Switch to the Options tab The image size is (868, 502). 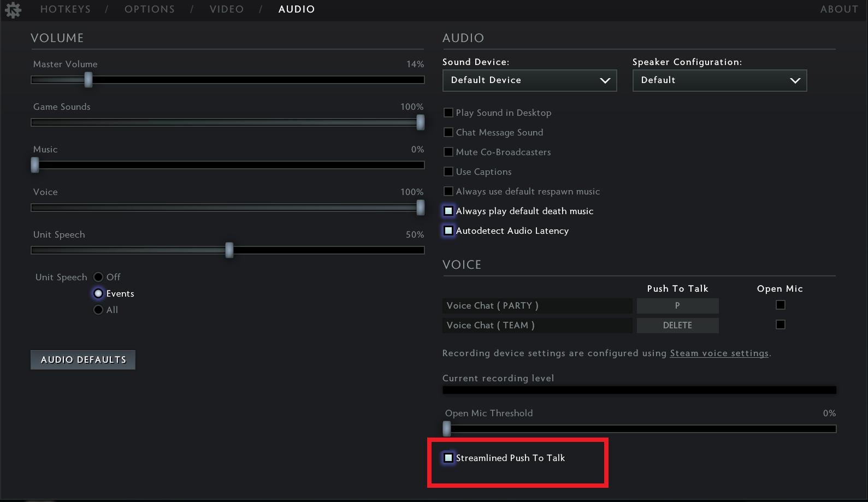(150, 9)
